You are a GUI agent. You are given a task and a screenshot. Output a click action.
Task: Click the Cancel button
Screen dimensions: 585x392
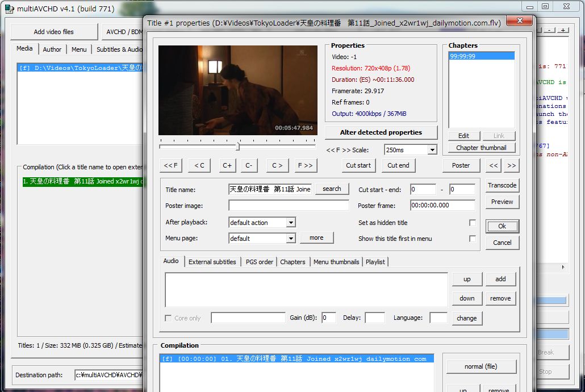pyautogui.click(x=502, y=243)
